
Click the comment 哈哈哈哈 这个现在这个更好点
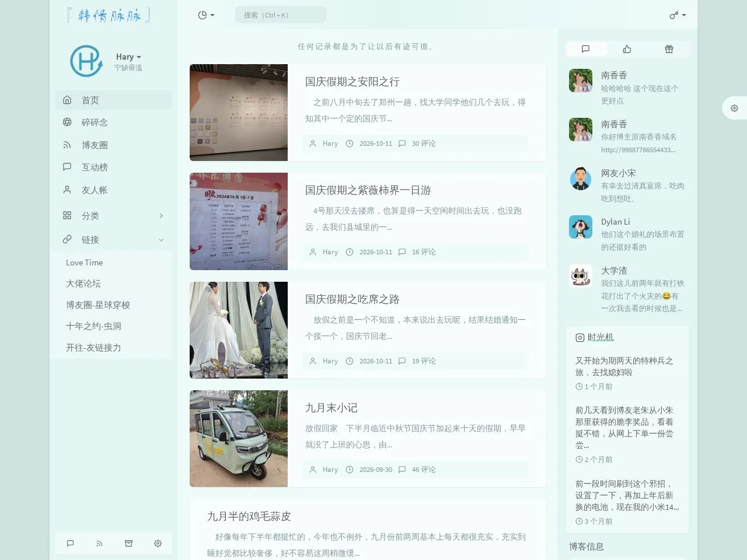(x=640, y=94)
